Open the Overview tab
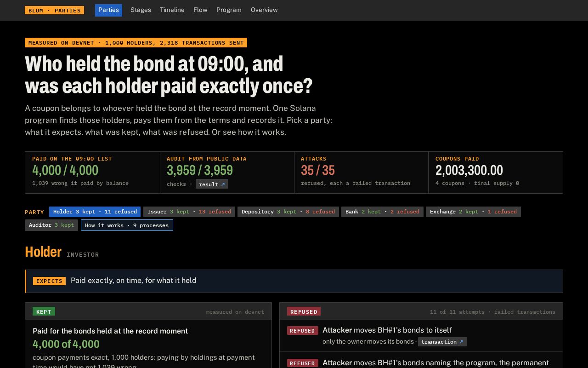The width and height of the screenshot is (588, 368). pos(264,10)
